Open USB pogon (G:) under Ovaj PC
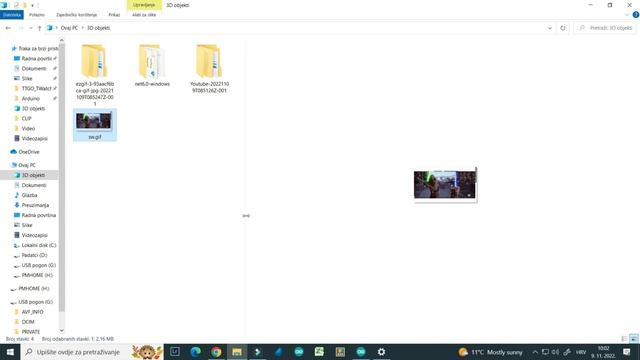 pos(38,265)
